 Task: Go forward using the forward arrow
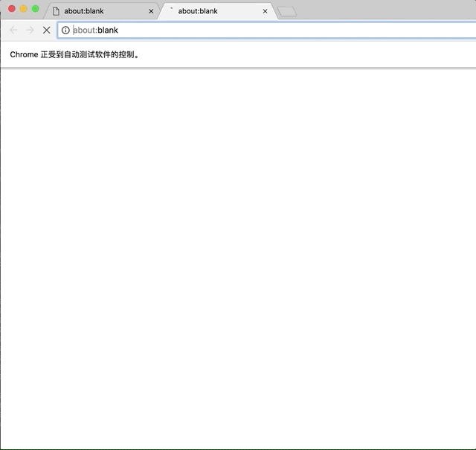pos(30,30)
